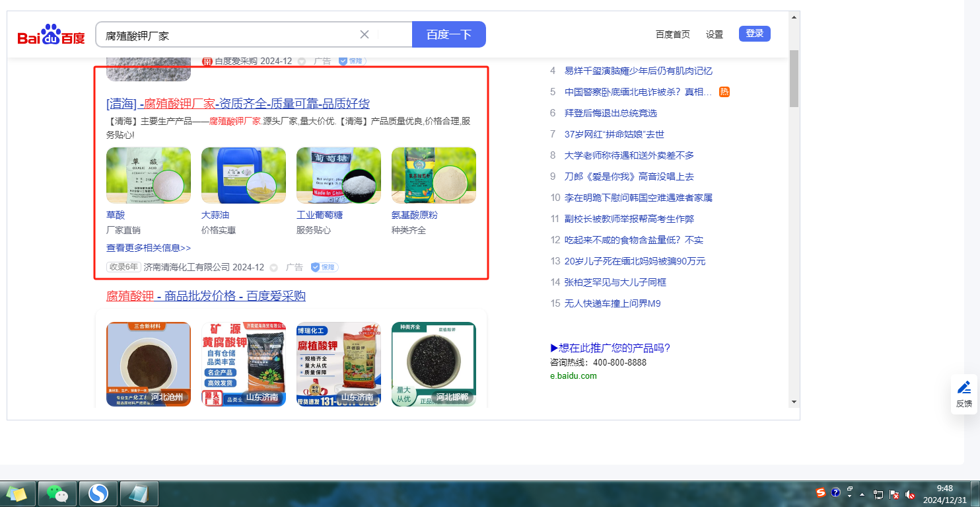Open hot search 大学老师称待遇和送外卖差不多

pyautogui.click(x=629, y=155)
